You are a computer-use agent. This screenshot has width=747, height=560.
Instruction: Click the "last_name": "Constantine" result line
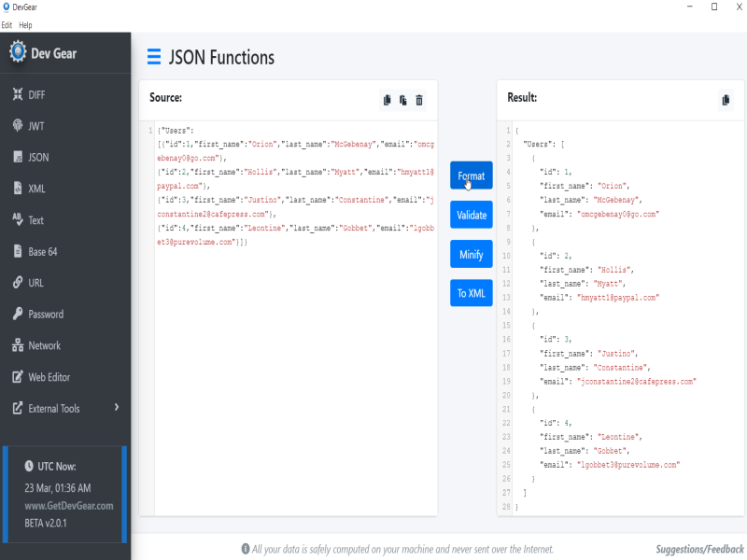pyautogui.click(x=595, y=368)
